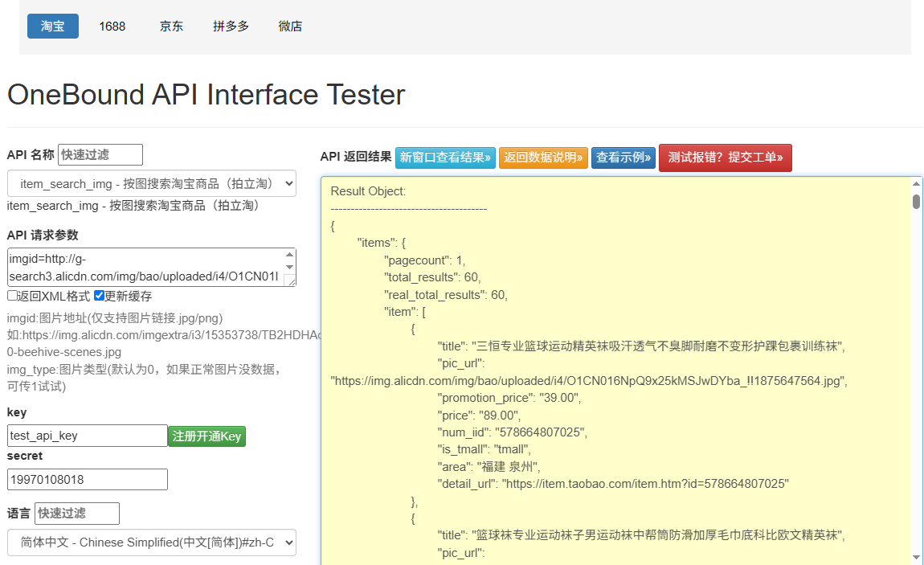Click the 查看示例 button

623,158
